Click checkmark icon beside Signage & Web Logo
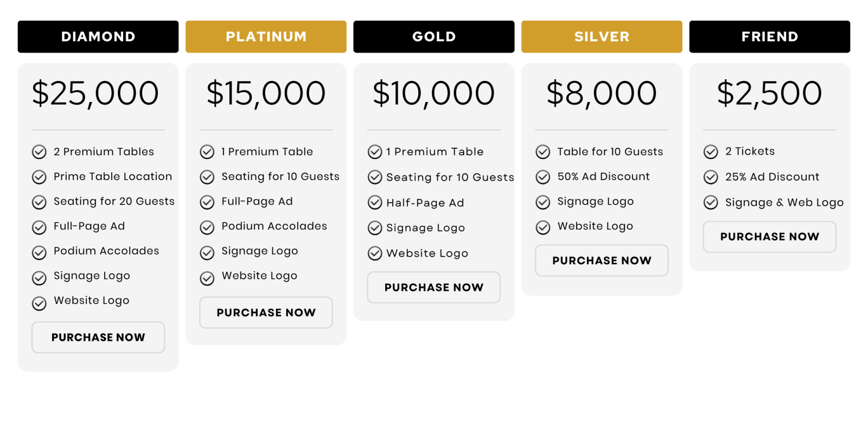The width and height of the screenshot is (868, 446). pyautogui.click(x=711, y=202)
